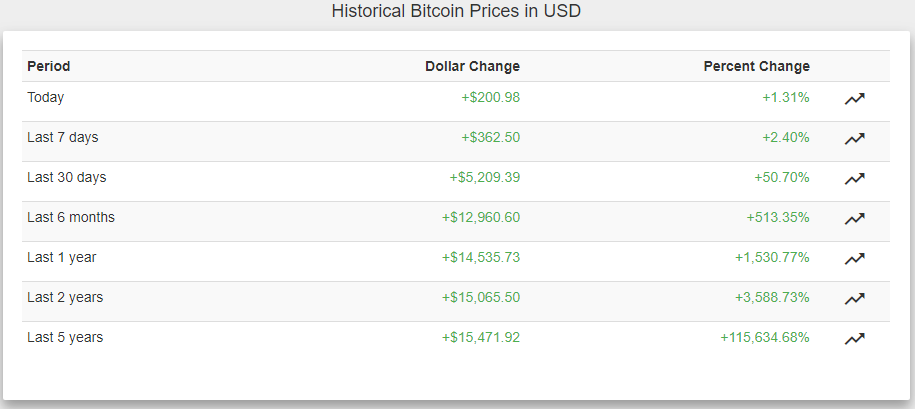Click the +50.70% percent change value
Screen dimensions: 915x409
[x=782, y=177]
